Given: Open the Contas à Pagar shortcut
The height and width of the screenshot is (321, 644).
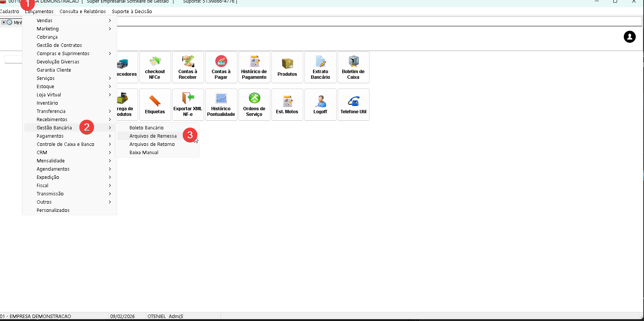Looking at the screenshot, I should (x=221, y=67).
